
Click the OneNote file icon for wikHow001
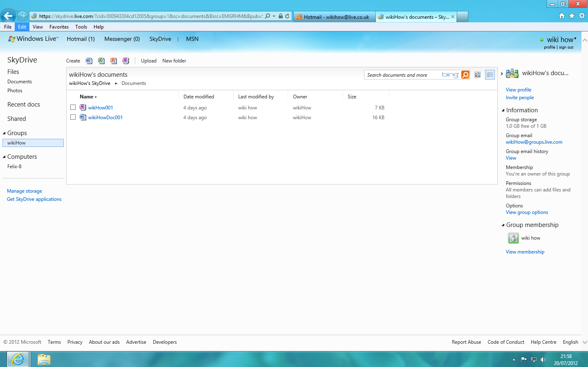(83, 107)
